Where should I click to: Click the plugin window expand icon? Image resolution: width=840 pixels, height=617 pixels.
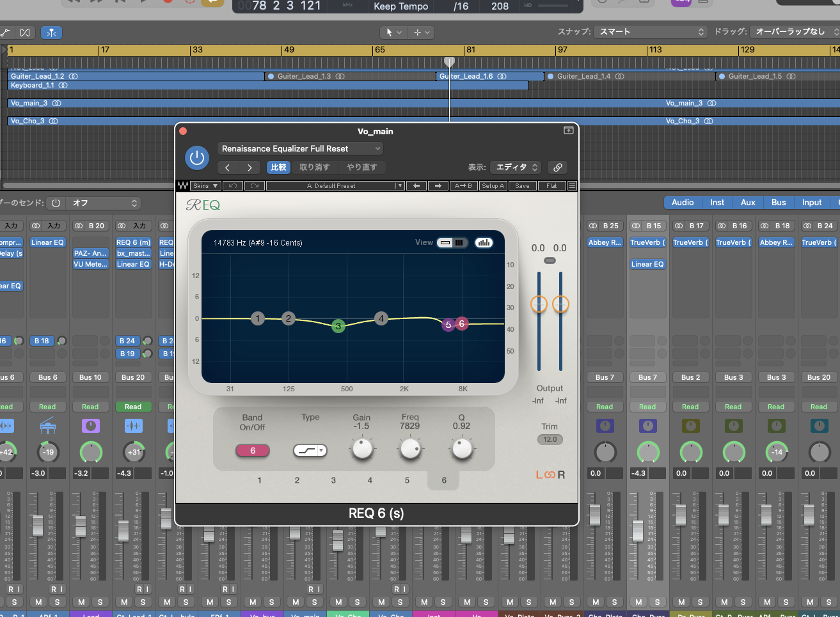click(568, 130)
